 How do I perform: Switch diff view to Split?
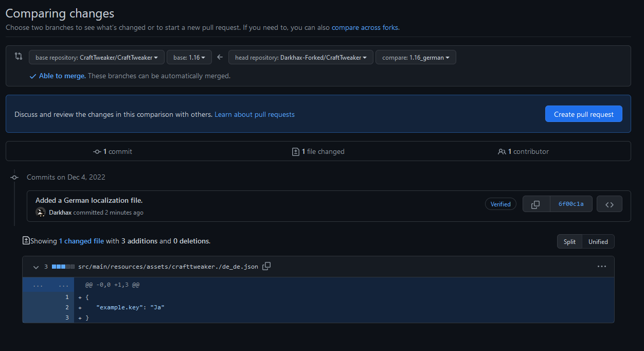(x=569, y=242)
